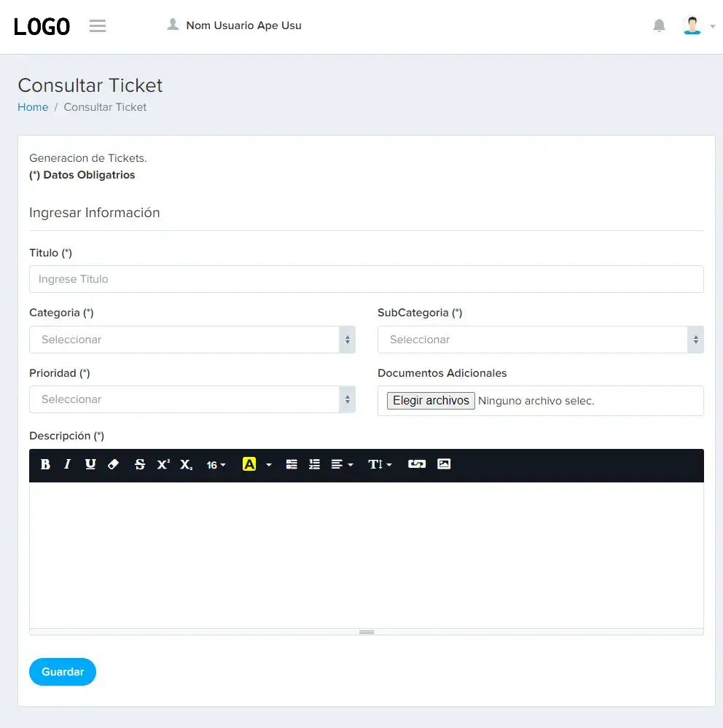The height and width of the screenshot is (728, 723).
Task: Open the Prioridad select dropdown
Action: [192, 399]
